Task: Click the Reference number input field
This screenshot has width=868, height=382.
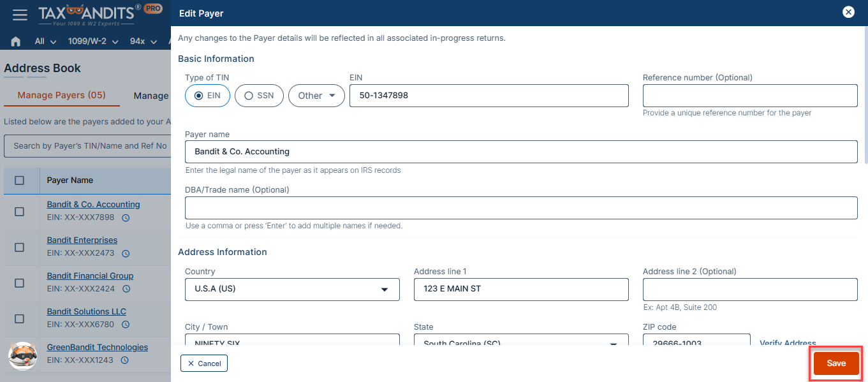Action: click(x=750, y=96)
